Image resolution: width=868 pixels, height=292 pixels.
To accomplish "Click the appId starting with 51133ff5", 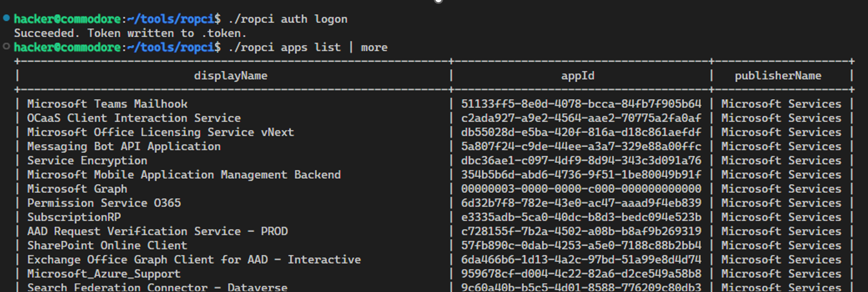I will click(581, 104).
